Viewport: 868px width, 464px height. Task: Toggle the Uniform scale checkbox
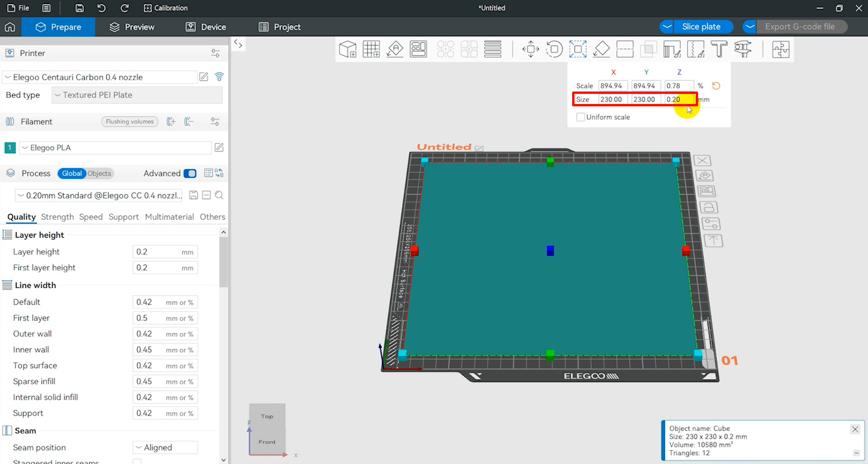(580, 117)
